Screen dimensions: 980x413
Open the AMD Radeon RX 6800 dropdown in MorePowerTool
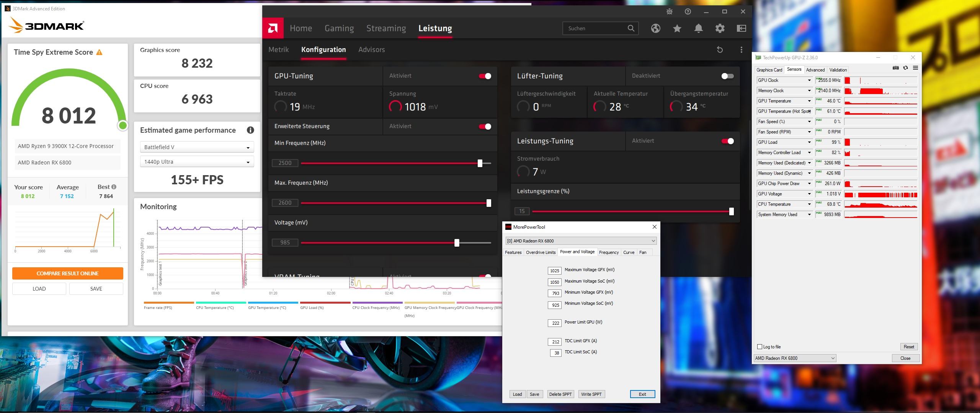point(581,241)
